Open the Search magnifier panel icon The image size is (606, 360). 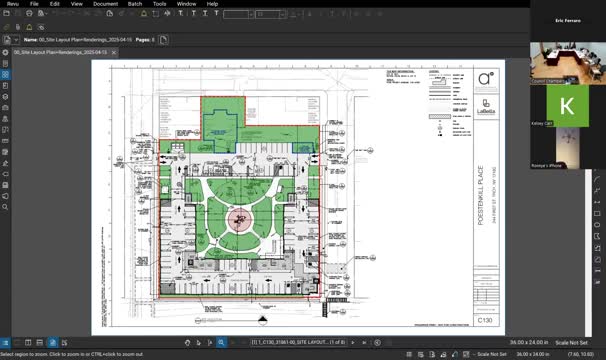tap(5, 207)
